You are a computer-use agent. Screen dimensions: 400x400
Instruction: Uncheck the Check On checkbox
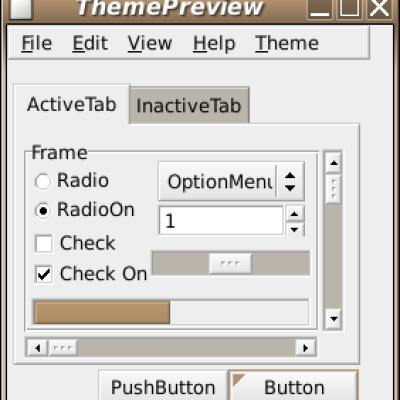(x=91, y=274)
